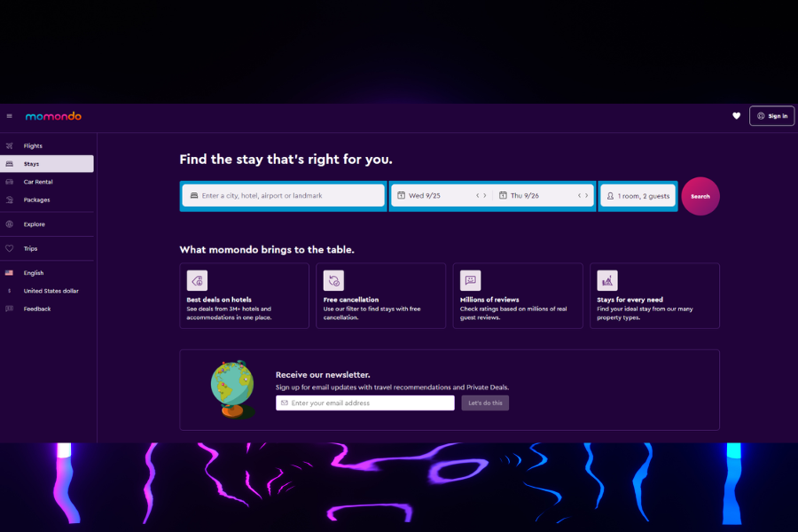Image resolution: width=798 pixels, height=532 pixels.
Task: Go to Packages in sidebar
Action: click(36, 199)
